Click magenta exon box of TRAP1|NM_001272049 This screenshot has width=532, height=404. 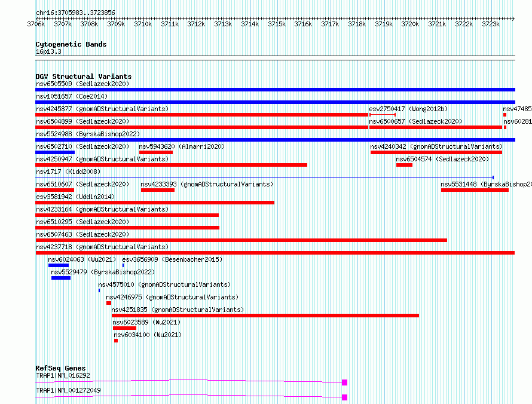coord(344,397)
